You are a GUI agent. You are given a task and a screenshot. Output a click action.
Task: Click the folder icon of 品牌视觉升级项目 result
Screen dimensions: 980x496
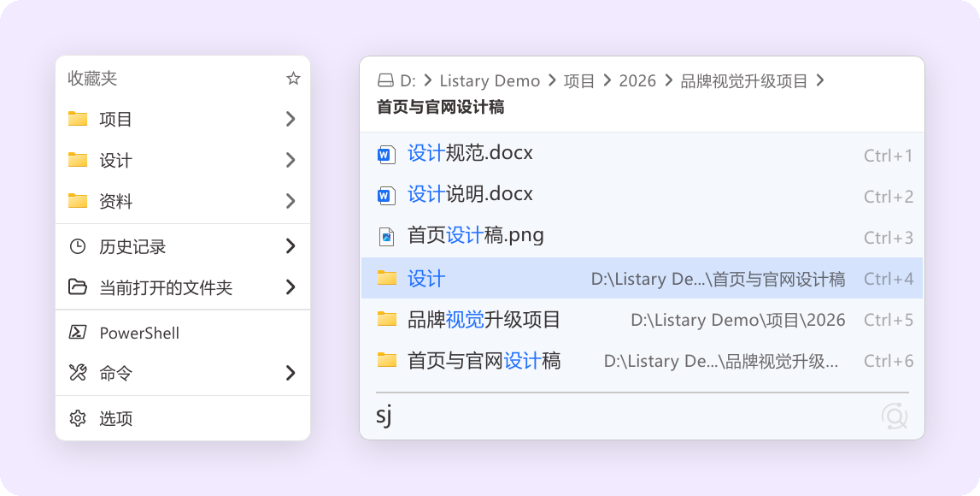point(387,319)
